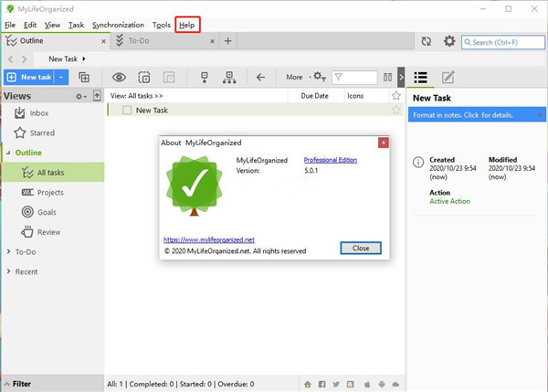Go back with the left navigation arrow
Viewport: 548px width, 392px height.
click(10, 59)
